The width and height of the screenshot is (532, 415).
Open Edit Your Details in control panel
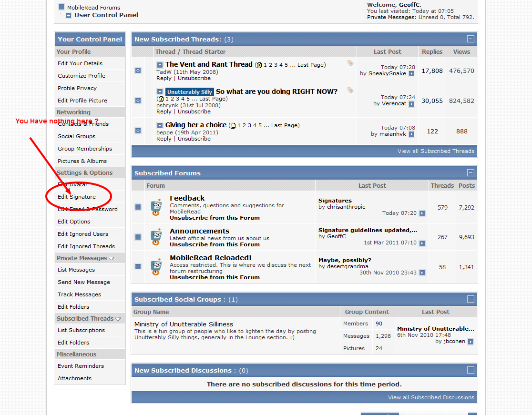point(80,63)
